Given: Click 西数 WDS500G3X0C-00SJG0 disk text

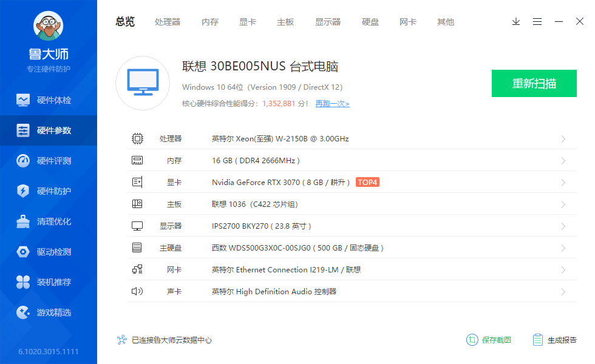Looking at the screenshot, I should click(297, 248).
